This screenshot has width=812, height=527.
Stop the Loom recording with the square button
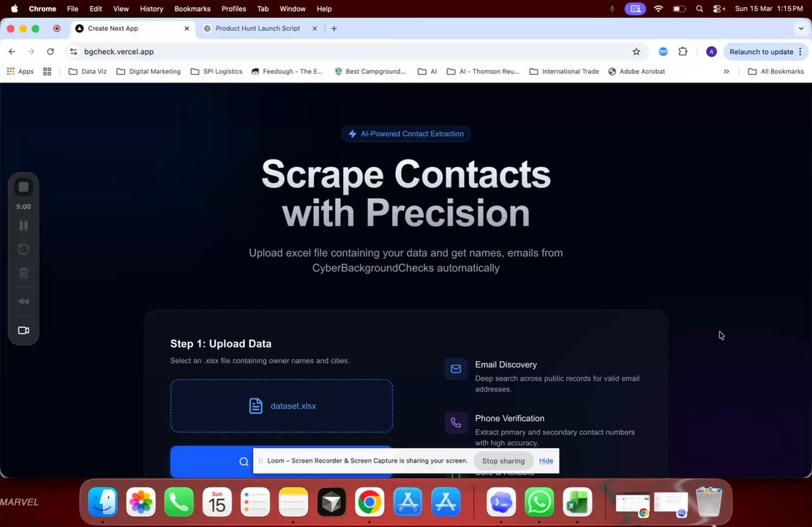coord(23,187)
